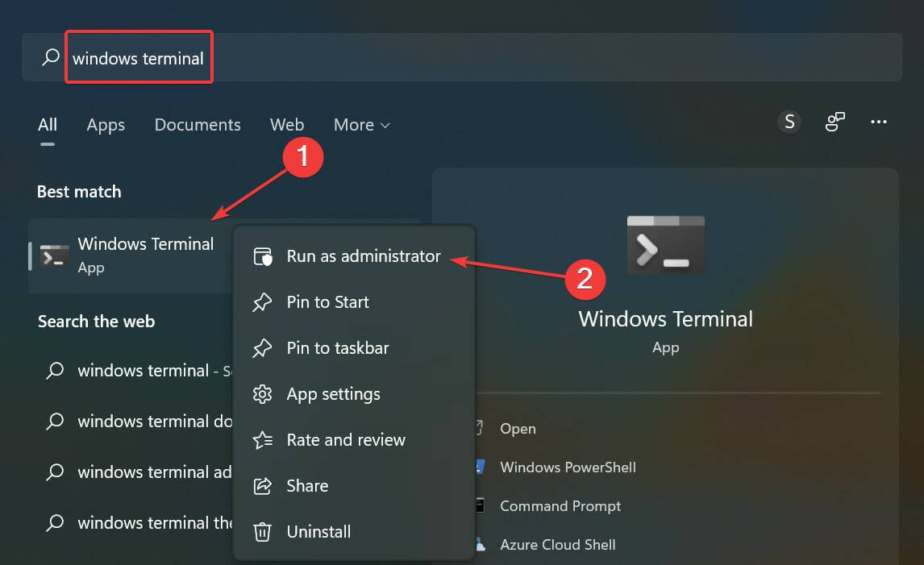Click the Pin to Start icon
The height and width of the screenshot is (565, 924).
pyautogui.click(x=262, y=301)
